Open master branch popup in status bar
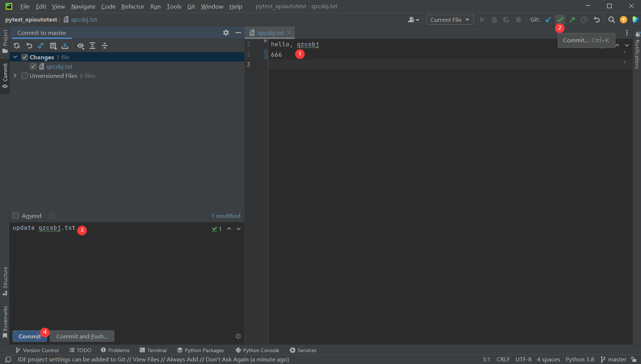 [614, 359]
